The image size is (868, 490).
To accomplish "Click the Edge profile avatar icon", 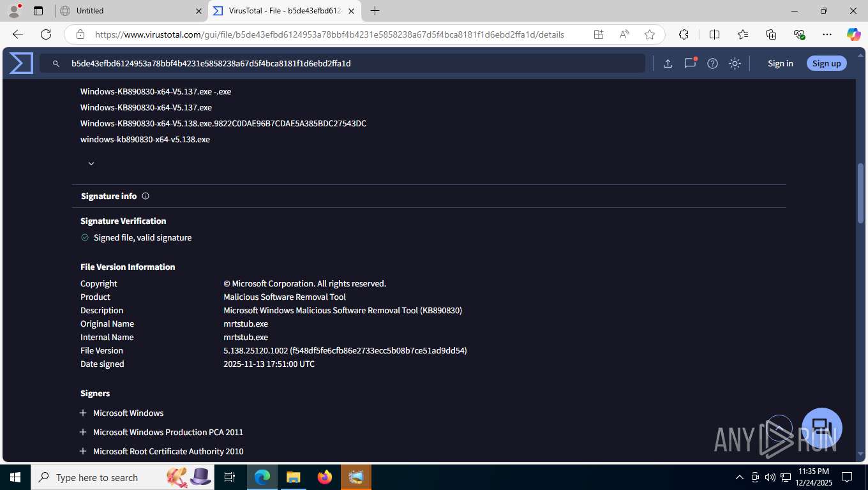I will click(13, 11).
